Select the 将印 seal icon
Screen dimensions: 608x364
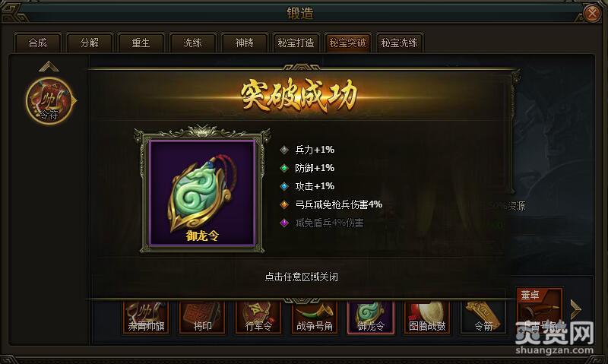click(x=202, y=317)
